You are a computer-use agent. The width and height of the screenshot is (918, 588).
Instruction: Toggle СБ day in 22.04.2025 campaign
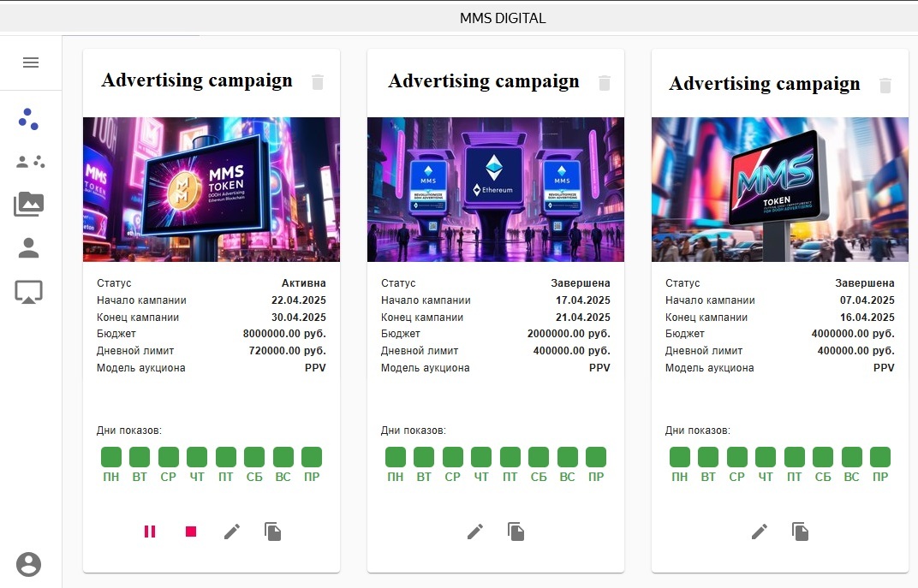click(254, 457)
